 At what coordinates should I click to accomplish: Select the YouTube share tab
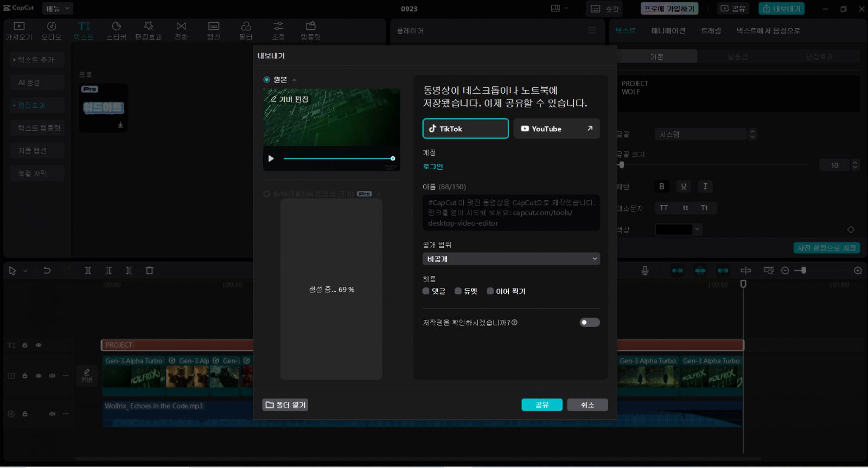tap(557, 129)
